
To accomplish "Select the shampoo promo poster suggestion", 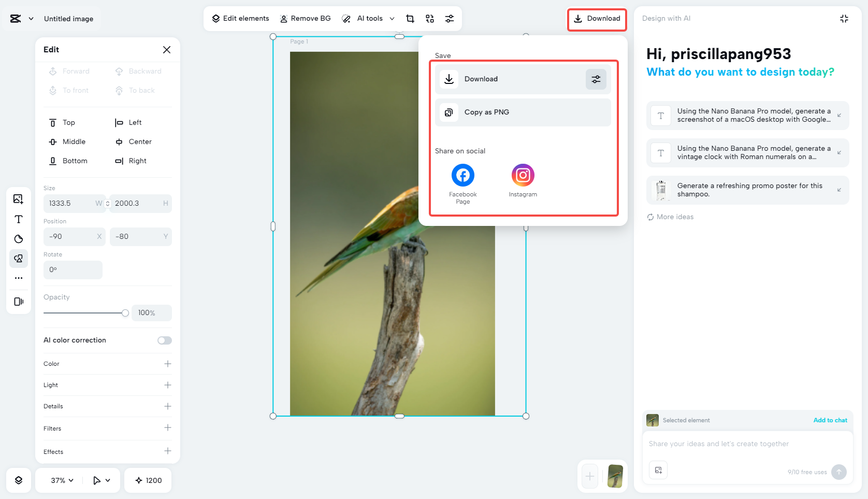I will point(748,190).
